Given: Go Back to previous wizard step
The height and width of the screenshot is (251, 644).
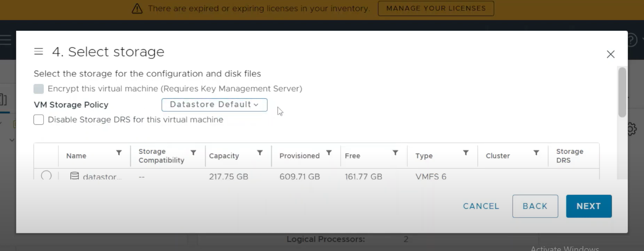Looking at the screenshot, I should tap(535, 206).
